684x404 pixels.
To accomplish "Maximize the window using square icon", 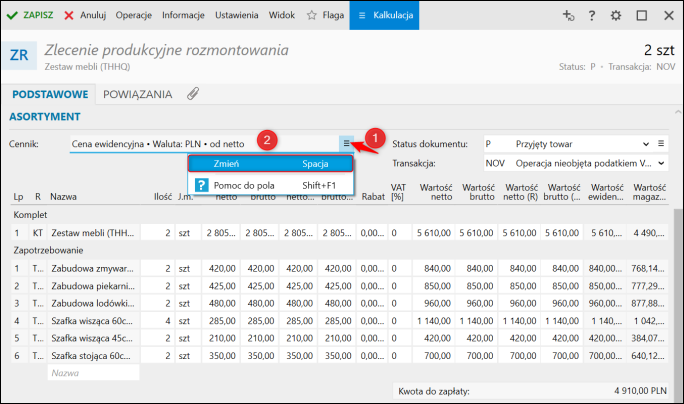I will pos(642,16).
